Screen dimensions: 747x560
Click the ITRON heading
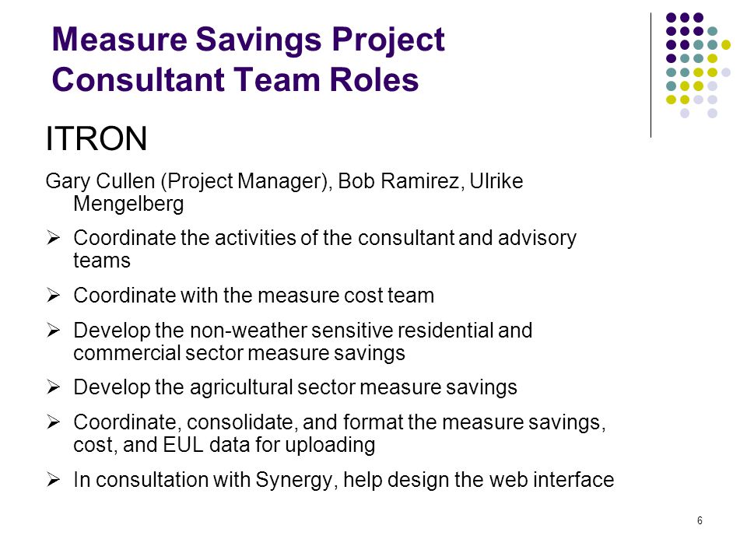pos(96,138)
